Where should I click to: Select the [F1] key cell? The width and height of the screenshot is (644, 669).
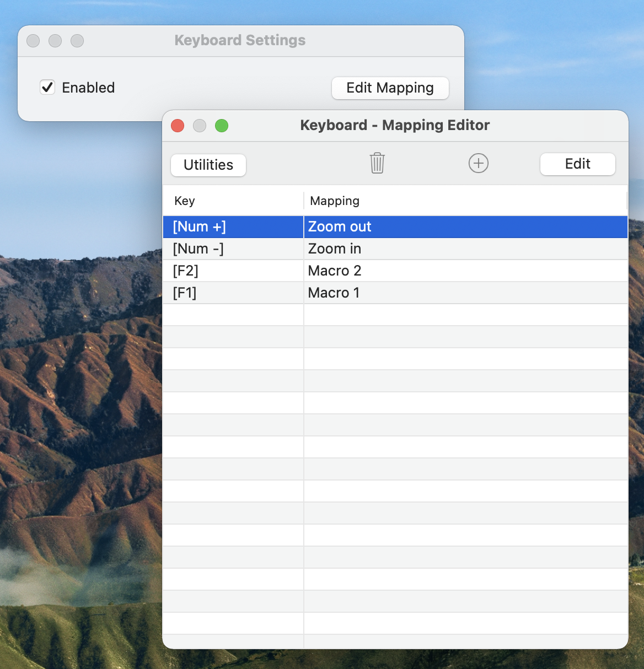pos(233,293)
